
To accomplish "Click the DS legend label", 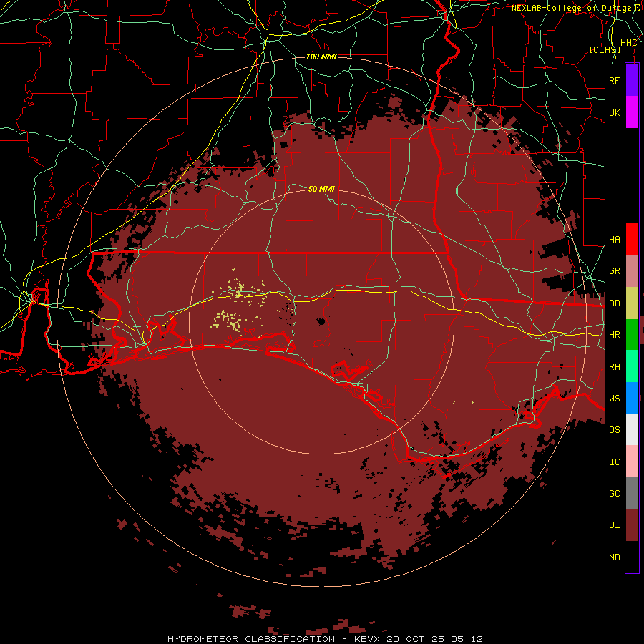I will tap(614, 430).
